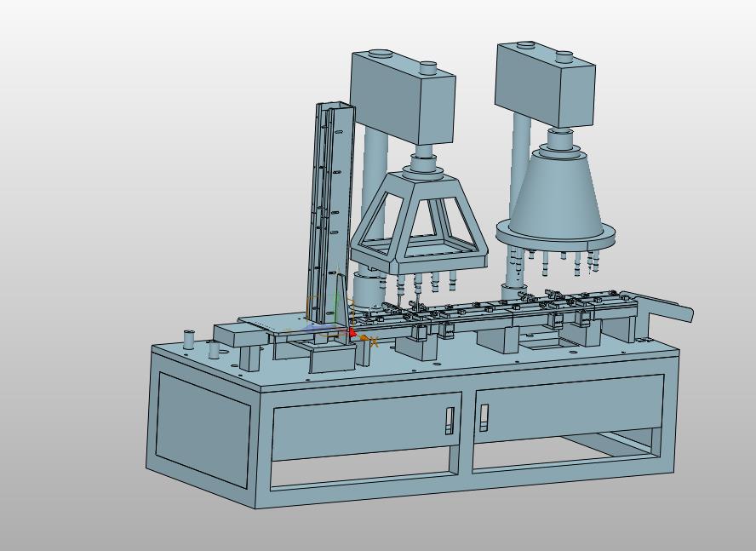The height and width of the screenshot is (551, 756).
Task: Select the side panel of the base cabinet
Action: [203, 428]
